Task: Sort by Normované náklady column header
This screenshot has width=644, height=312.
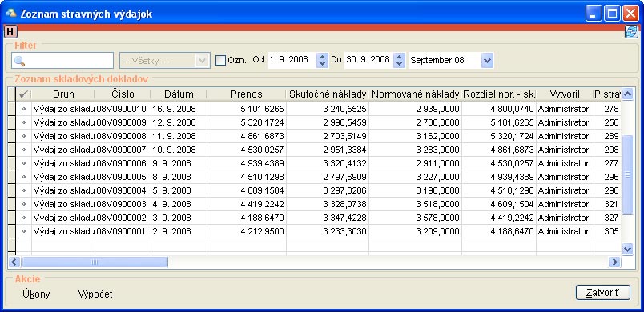Action: coord(415,94)
